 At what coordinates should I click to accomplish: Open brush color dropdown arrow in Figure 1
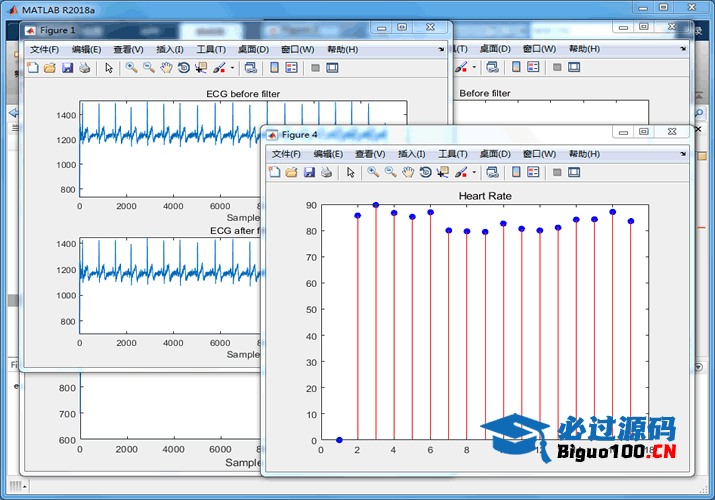(x=232, y=68)
